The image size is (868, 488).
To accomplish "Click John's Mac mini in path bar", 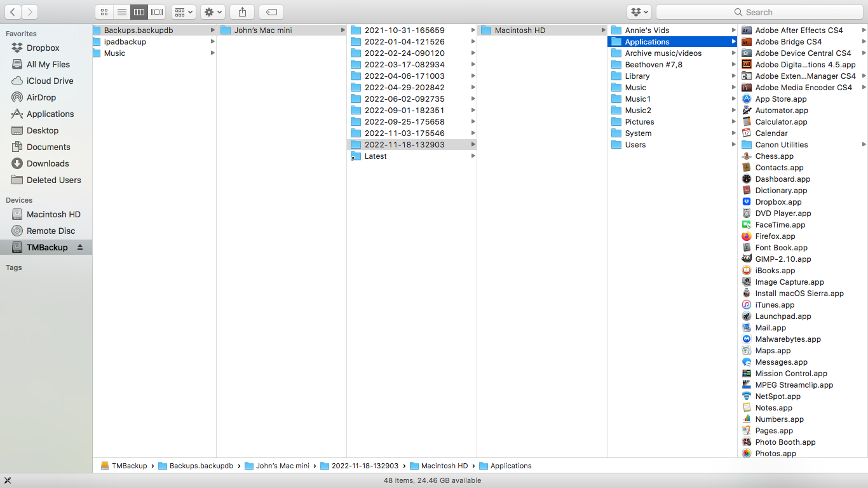I will tap(277, 466).
